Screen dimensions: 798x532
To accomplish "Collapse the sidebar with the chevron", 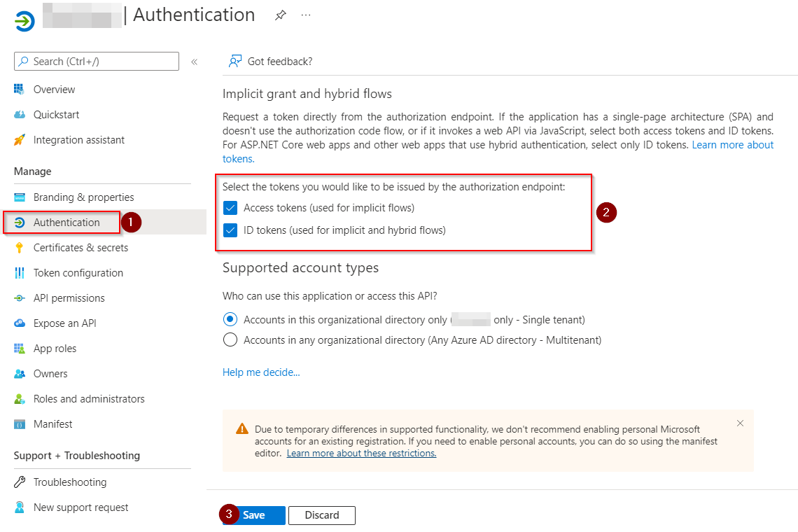I will (x=195, y=62).
